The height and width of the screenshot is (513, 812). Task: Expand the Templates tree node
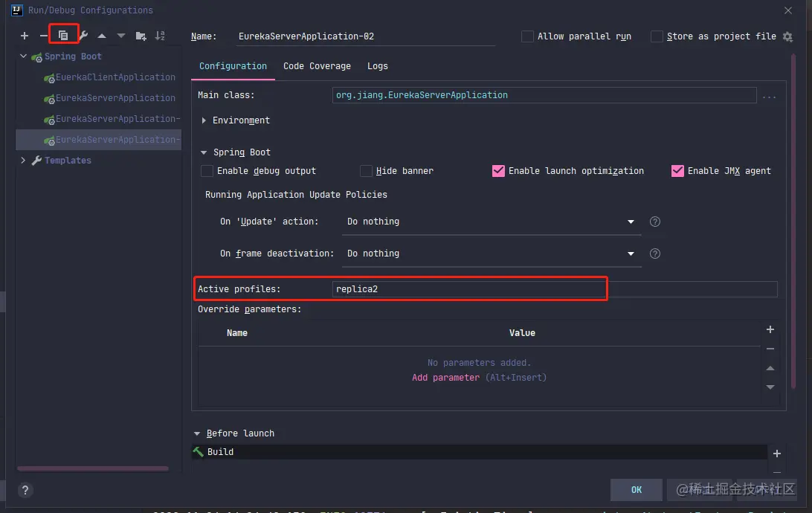pos(23,160)
